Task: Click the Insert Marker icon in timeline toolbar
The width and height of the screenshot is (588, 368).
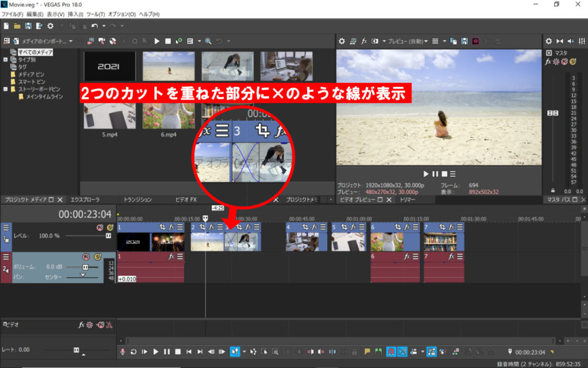Action: coord(367,351)
